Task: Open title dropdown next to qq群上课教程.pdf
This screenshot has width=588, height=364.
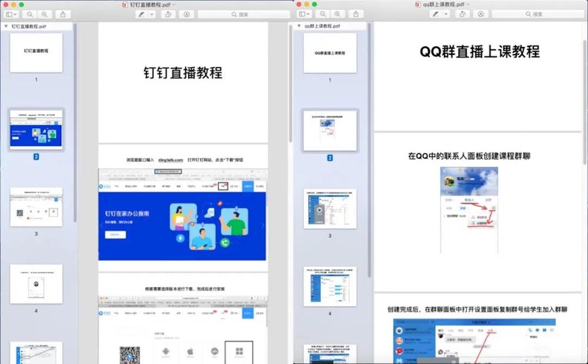Action: click(468, 4)
